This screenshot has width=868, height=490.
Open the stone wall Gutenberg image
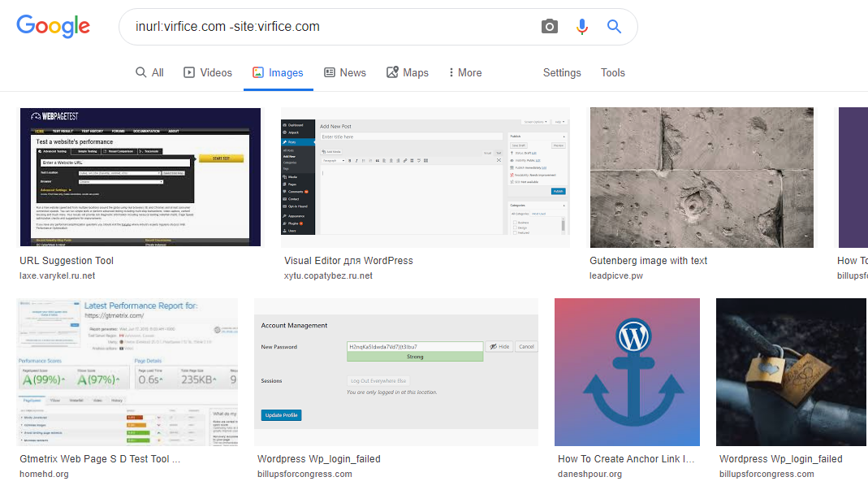pos(702,177)
